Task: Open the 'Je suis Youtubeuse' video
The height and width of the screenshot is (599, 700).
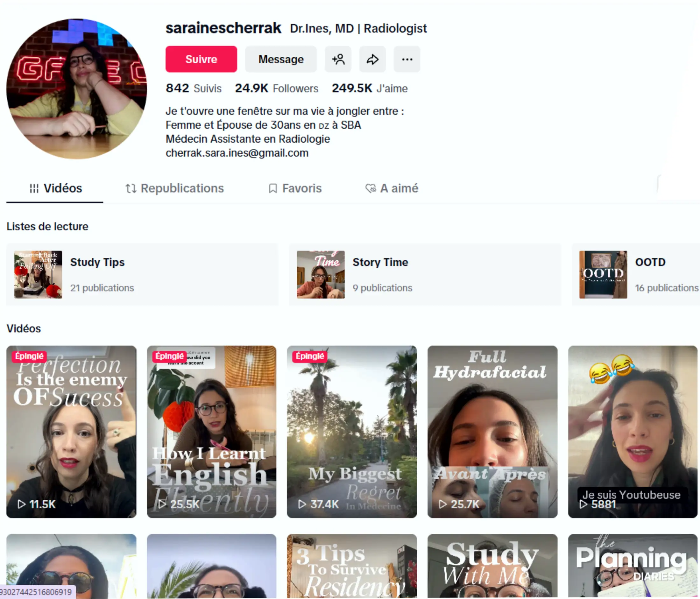Action: [x=633, y=432]
